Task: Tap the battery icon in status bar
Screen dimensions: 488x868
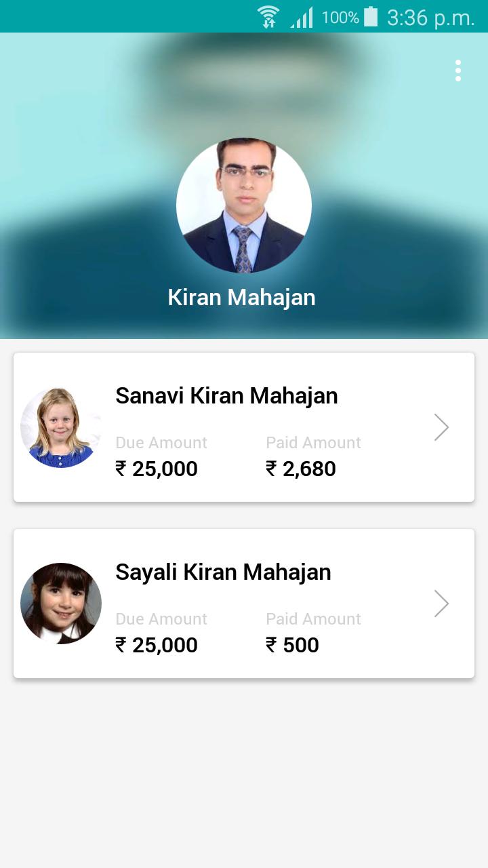Action: pyautogui.click(x=371, y=16)
